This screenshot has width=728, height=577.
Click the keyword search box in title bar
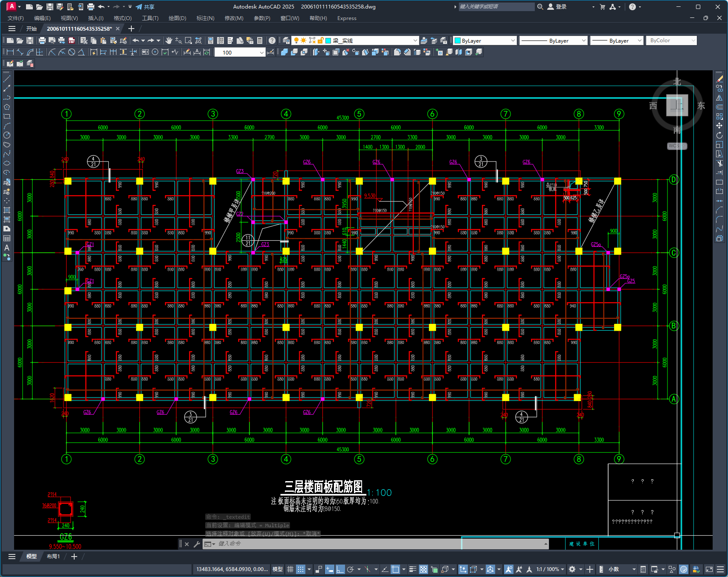[x=496, y=7]
